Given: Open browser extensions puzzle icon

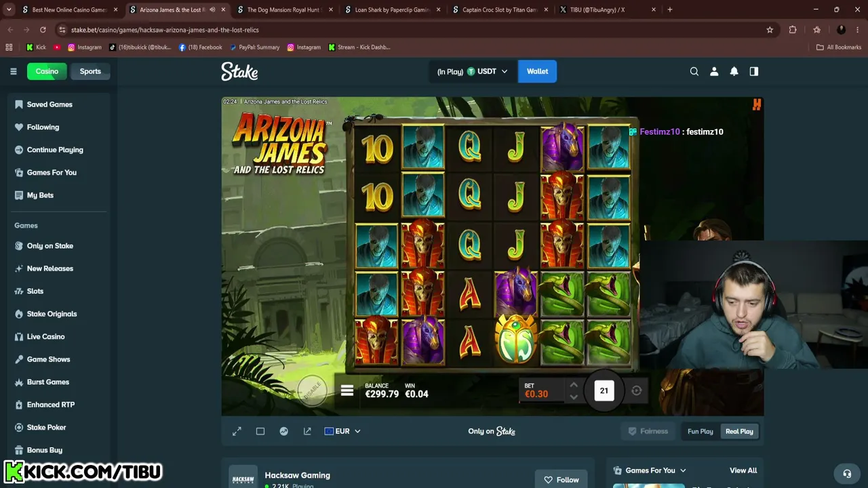Looking at the screenshot, I should tap(793, 30).
